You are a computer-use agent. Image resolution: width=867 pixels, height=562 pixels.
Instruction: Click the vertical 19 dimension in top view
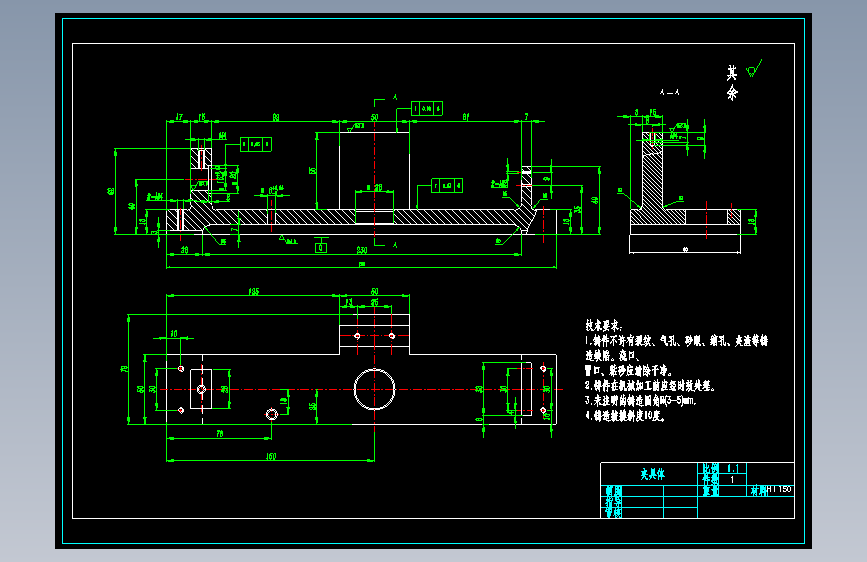tap(284, 399)
